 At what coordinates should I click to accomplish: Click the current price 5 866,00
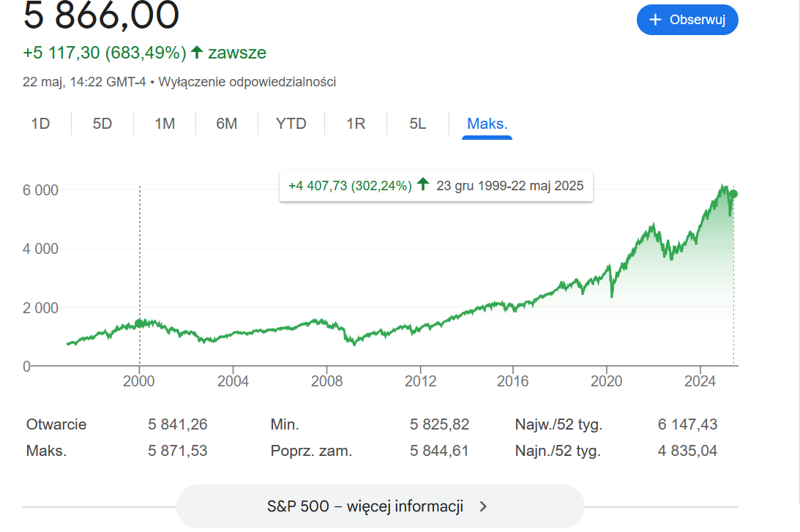101,15
